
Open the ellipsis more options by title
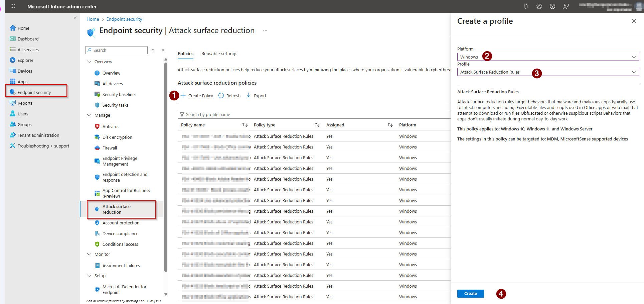(x=265, y=30)
